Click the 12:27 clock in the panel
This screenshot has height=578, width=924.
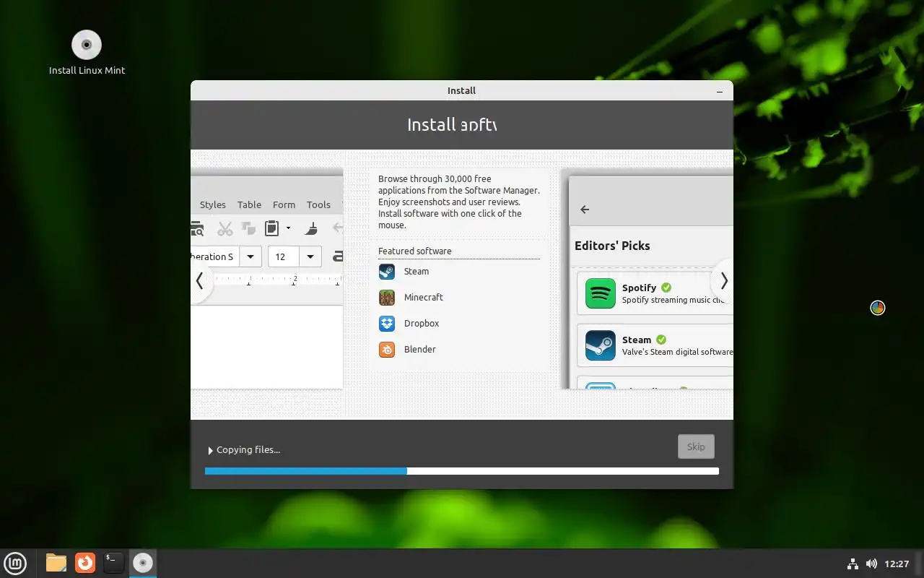[897, 564]
